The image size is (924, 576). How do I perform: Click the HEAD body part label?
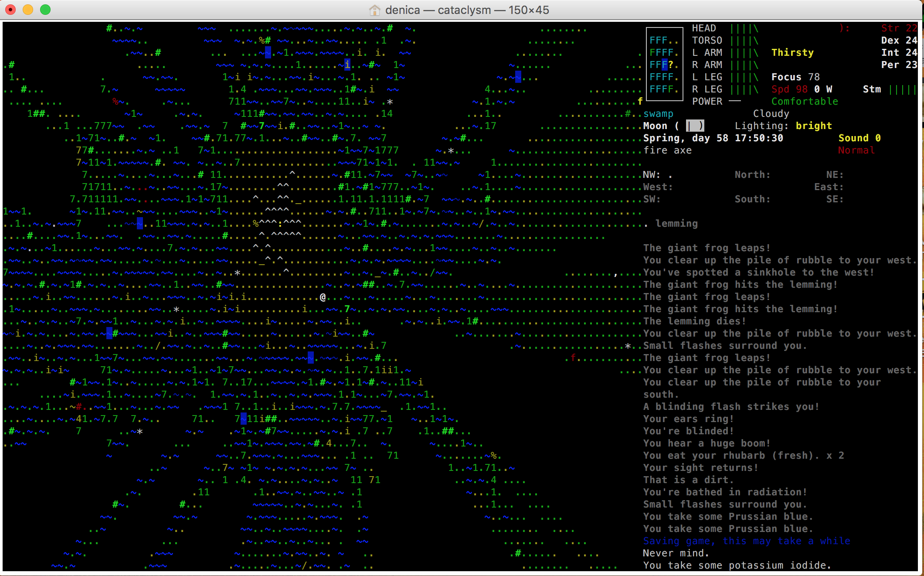[x=704, y=28]
